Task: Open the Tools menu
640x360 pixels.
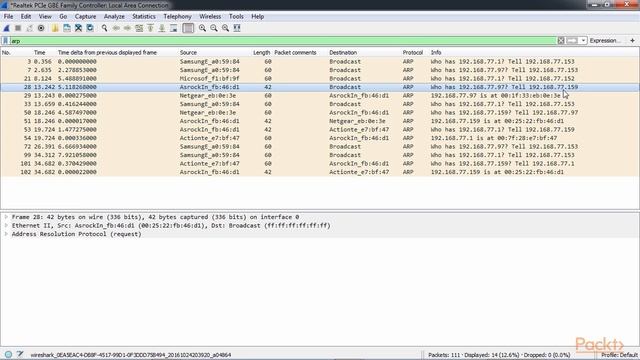Action: [x=236, y=16]
